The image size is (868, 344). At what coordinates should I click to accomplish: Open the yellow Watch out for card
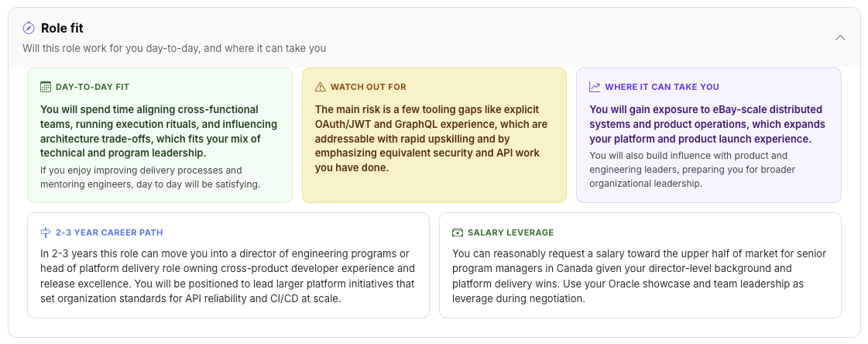[x=434, y=135]
